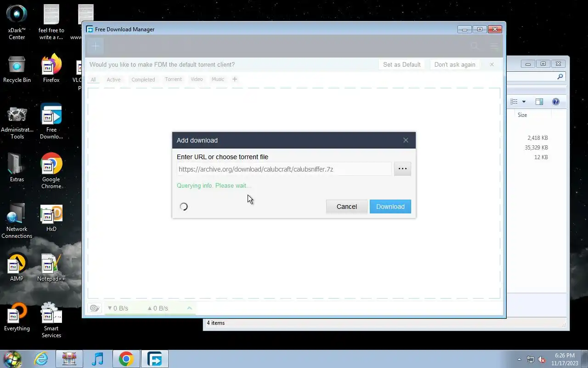The image size is (588, 368).
Task: Select the 12 KB file size entry
Action: click(x=541, y=157)
